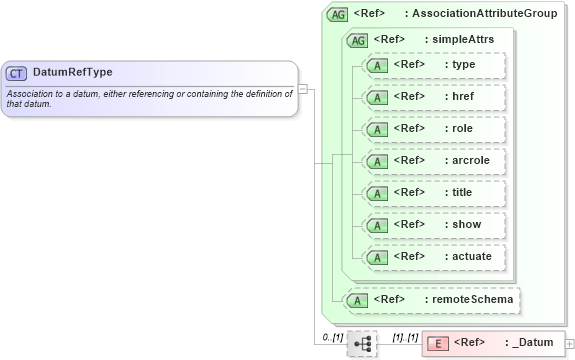This screenshot has width=575, height=360.
Task: Collapse the DatumRefType node with minus box
Action: (303, 89)
